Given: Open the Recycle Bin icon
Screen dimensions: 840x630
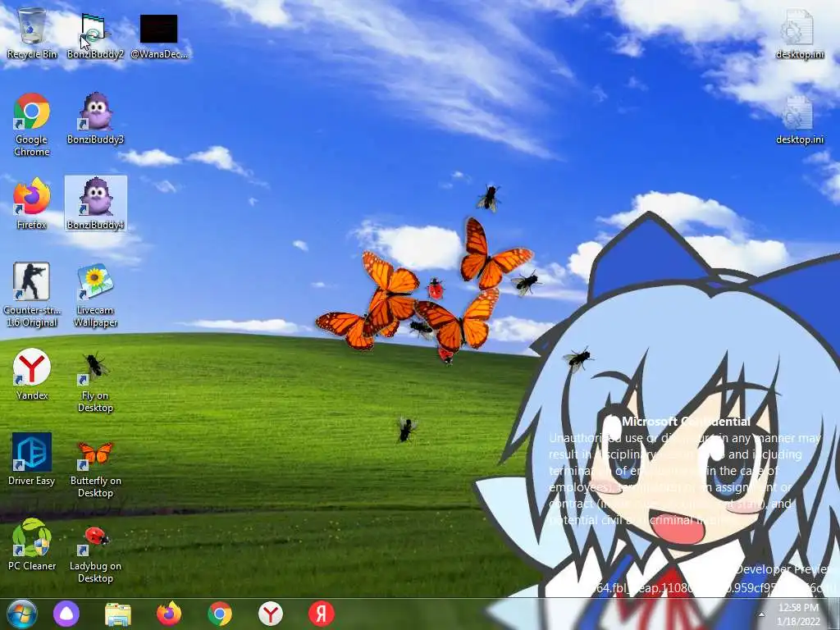Looking at the screenshot, I should 32,33.
